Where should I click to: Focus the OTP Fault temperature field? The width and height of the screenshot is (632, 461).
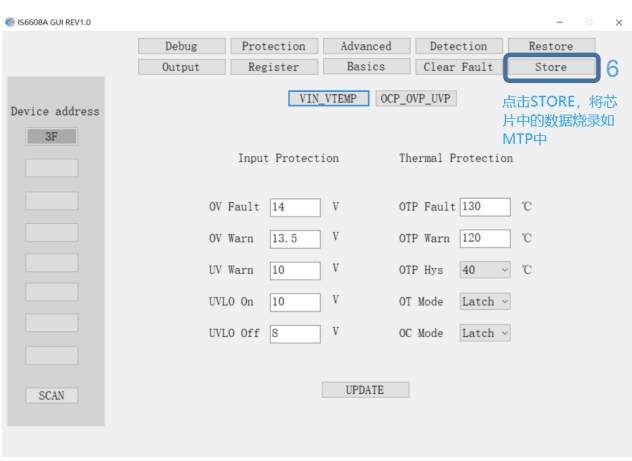coord(484,207)
